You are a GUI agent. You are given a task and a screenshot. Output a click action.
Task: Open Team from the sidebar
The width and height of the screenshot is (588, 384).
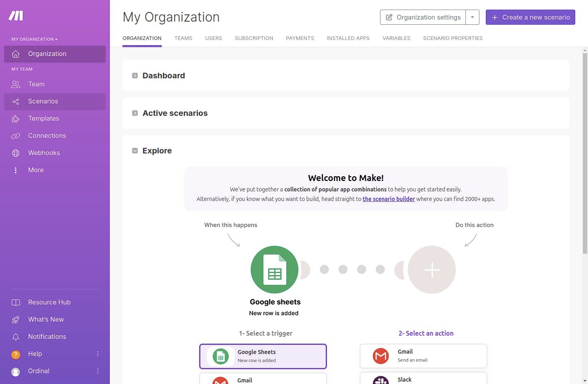[36, 84]
